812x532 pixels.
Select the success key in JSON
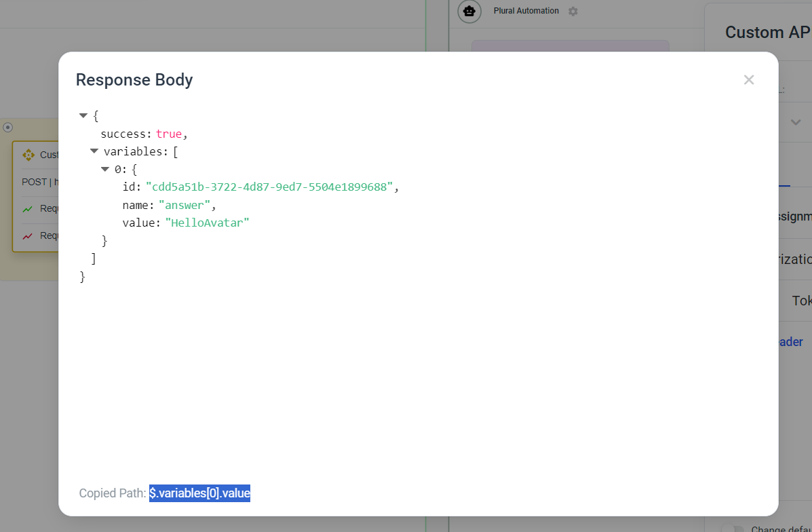[124, 134]
